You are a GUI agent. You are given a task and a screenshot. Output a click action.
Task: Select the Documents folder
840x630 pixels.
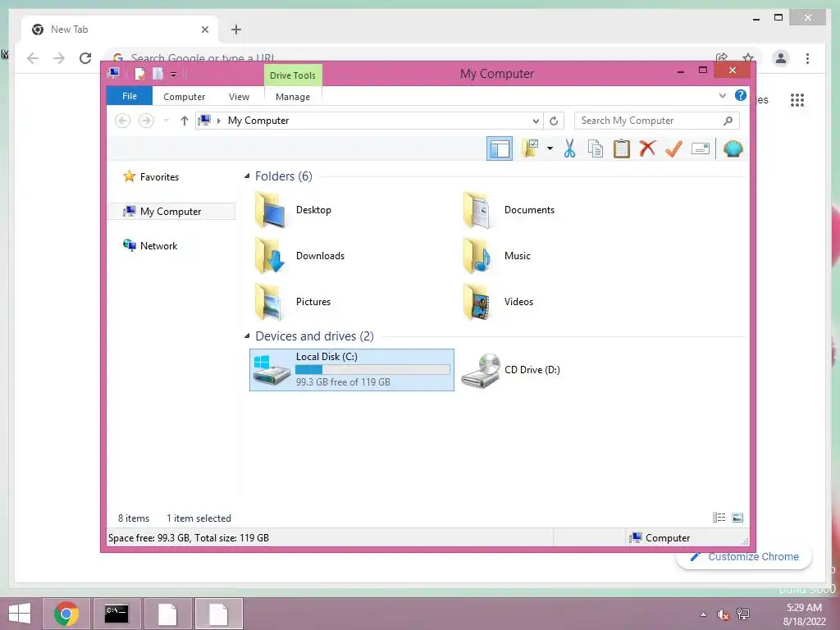pos(509,210)
